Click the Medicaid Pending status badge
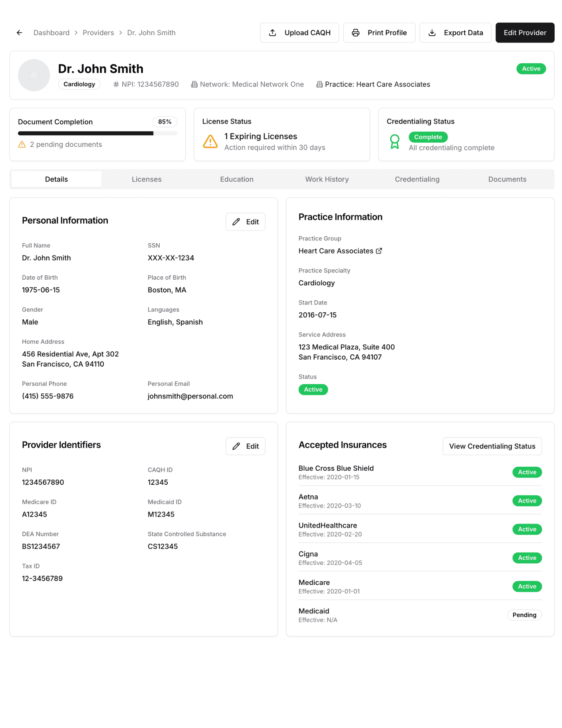562x728 pixels. [524, 615]
